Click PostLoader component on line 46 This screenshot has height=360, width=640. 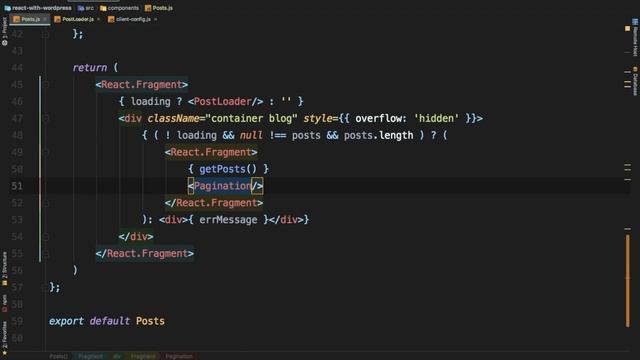pos(222,101)
